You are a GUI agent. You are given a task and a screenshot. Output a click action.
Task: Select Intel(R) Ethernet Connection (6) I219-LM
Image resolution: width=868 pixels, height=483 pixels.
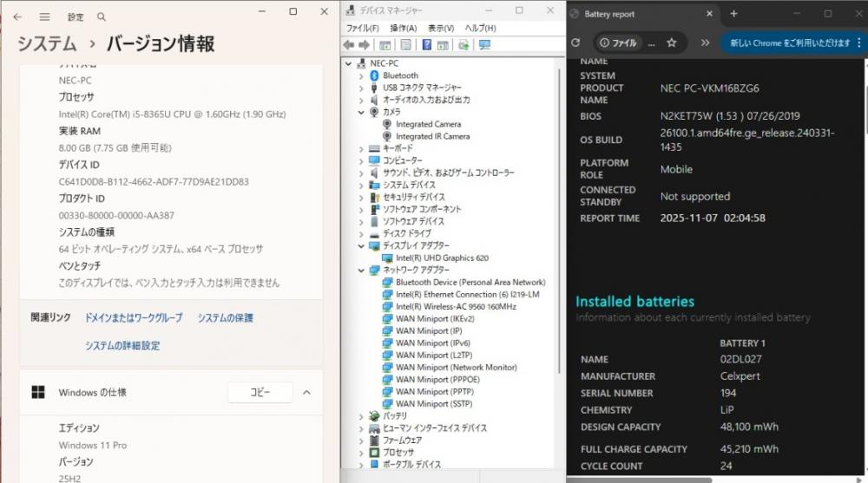[467, 295]
